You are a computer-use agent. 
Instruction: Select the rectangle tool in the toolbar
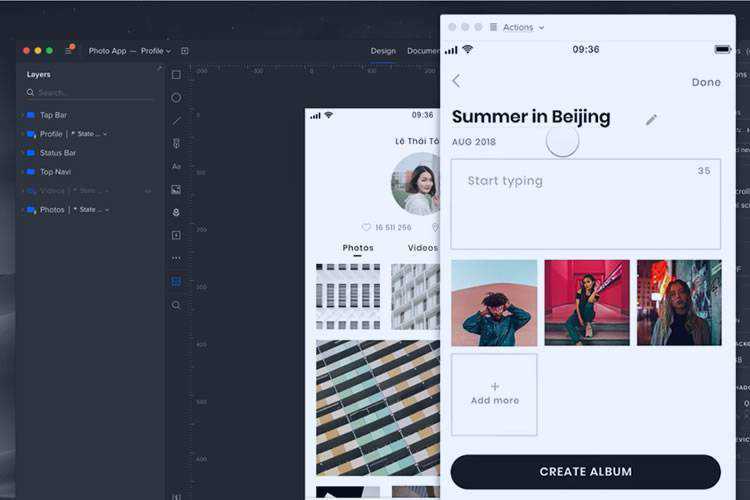click(x=176, y=75)
